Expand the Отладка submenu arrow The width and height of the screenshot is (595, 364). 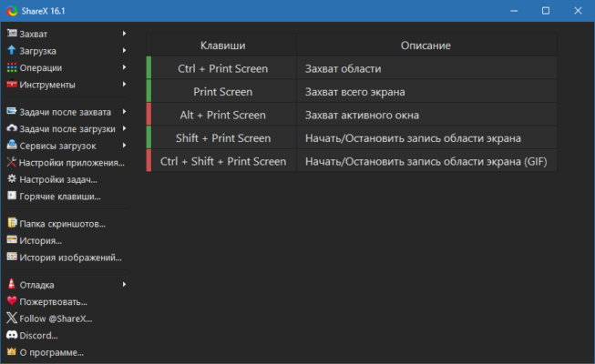tap(124, 284)
